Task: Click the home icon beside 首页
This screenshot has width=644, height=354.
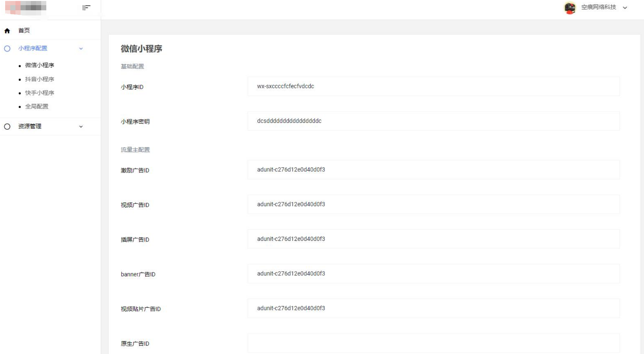Action: [x=7, y=31]
